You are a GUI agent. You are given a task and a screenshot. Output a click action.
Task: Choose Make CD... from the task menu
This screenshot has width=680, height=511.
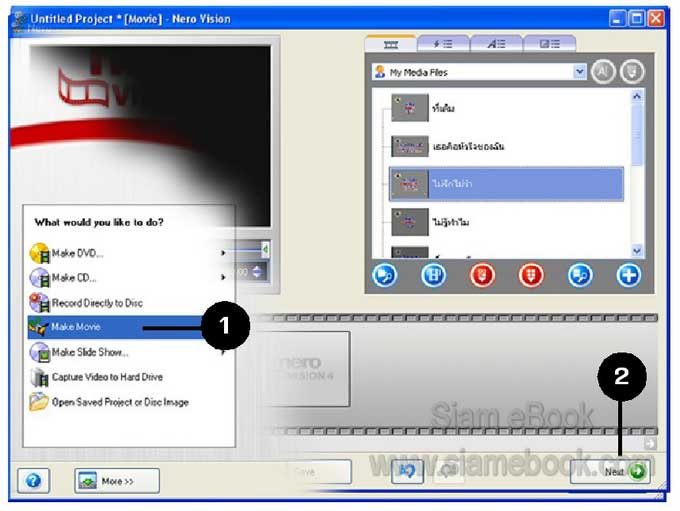point(128,277)
